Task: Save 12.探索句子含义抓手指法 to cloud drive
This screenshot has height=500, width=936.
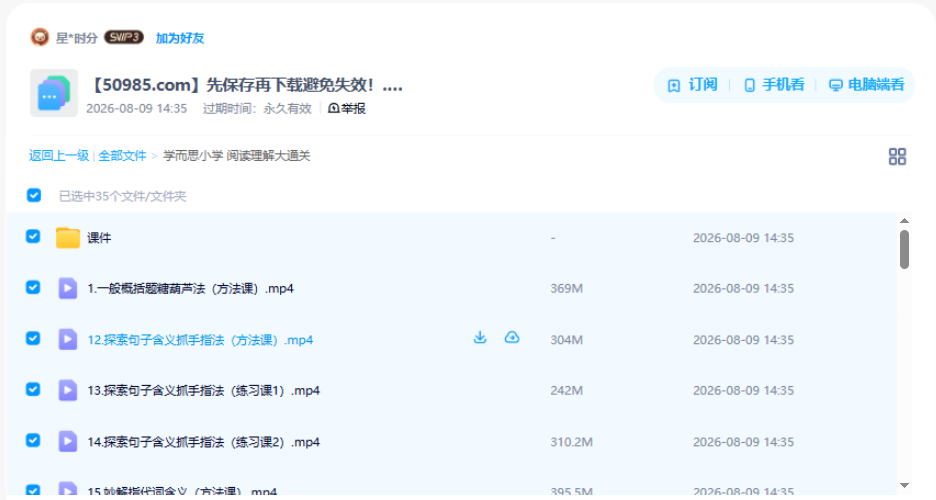Action: [x=512, y=338]
